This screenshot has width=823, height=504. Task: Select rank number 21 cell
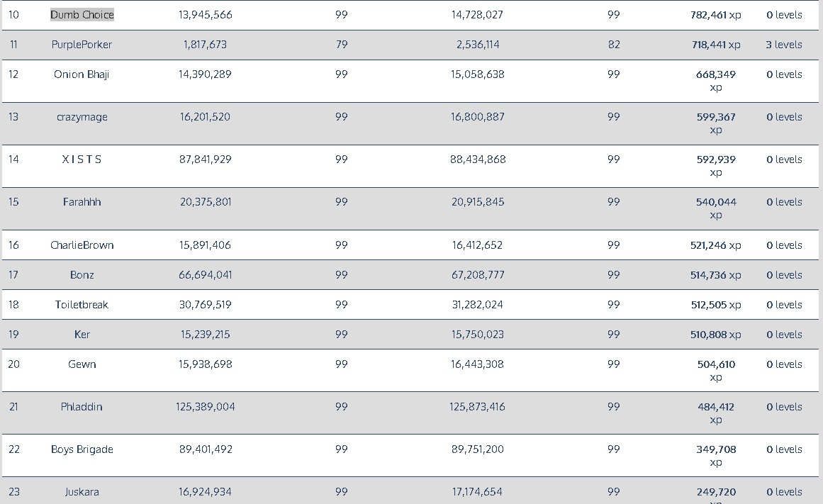[x=13, y=407]
